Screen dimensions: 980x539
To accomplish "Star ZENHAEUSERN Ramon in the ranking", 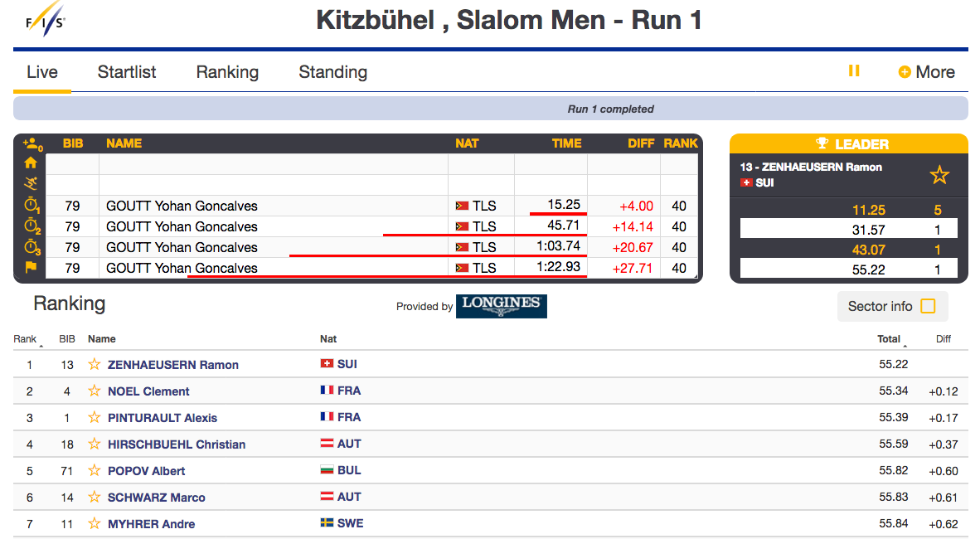I will [95, 364].
